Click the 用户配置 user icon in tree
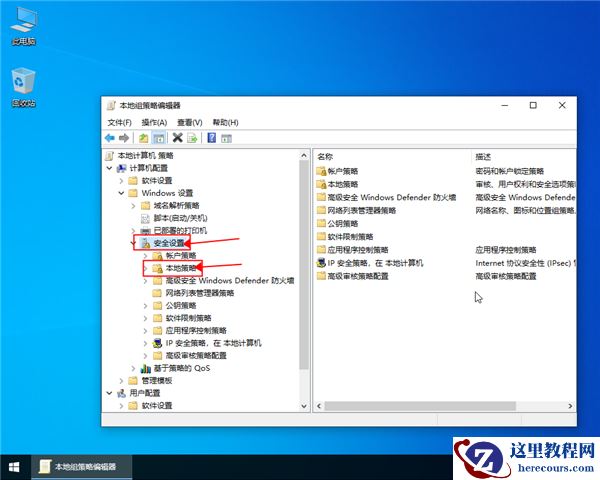The height and width of the screenshot is (480, 600). (x=121, y=393)
